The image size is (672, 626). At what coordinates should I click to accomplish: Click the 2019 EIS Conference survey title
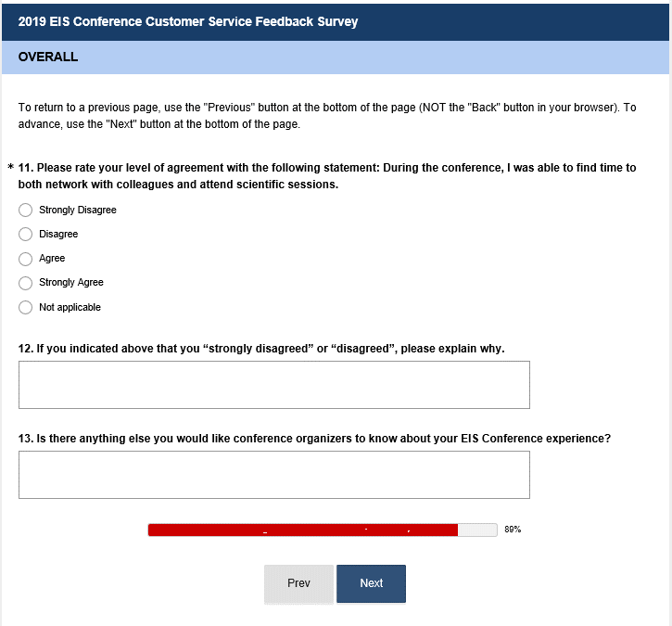(188, 21)
